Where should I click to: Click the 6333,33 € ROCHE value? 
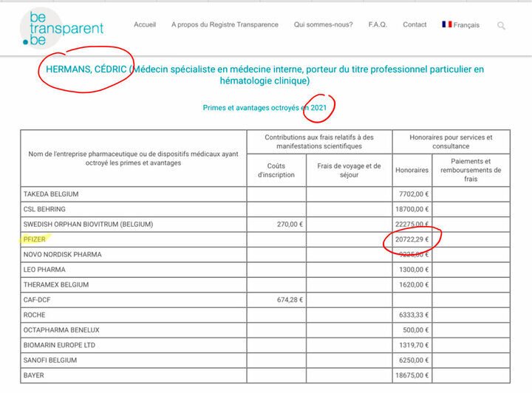click(x=414, y=315)
